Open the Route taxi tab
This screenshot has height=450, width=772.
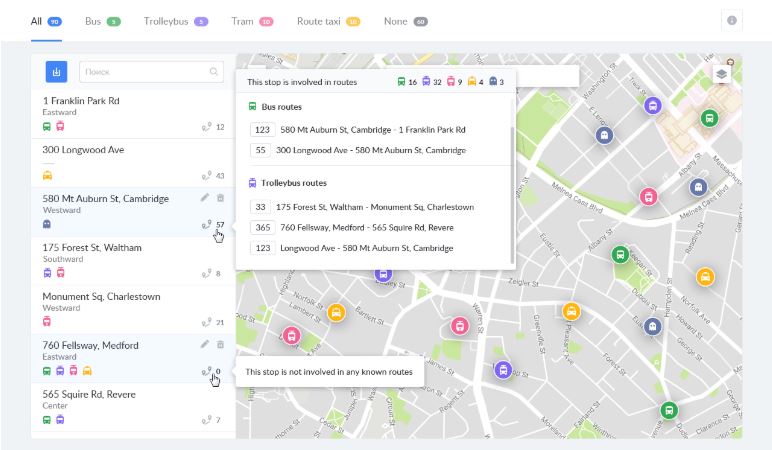(328, 20)
